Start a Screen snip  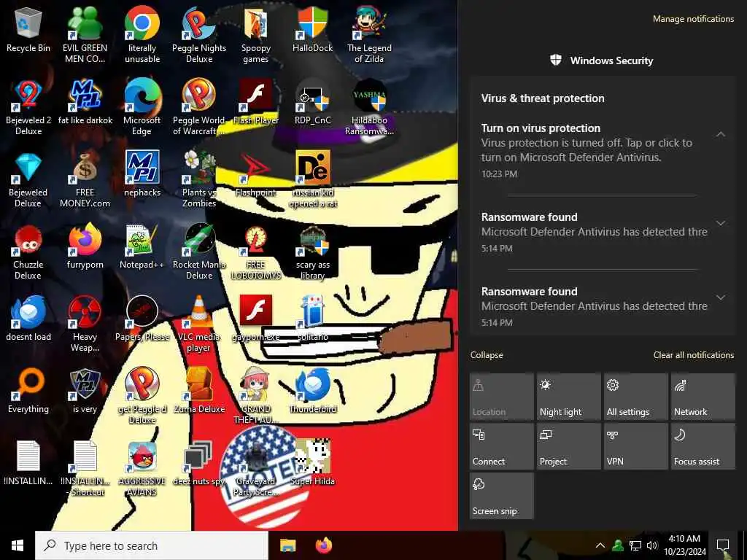pos(502,496)
